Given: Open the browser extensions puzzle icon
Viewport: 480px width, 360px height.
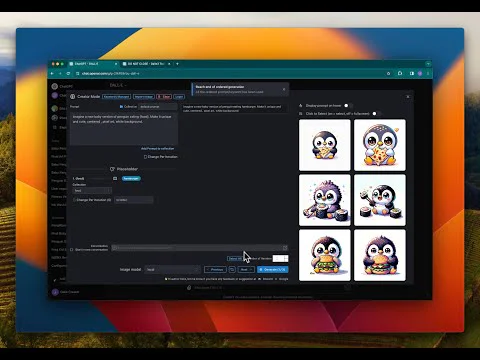Looking at the screenshot, I should (400, 73).
